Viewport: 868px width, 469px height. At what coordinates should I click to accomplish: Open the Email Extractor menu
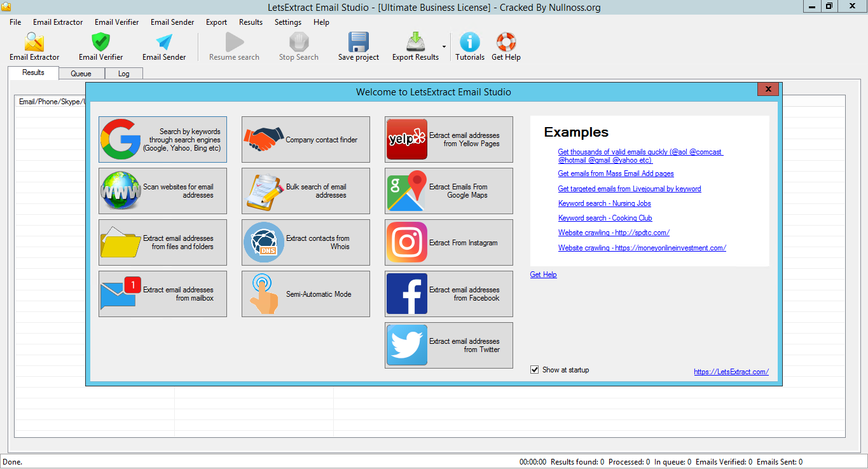pos(58,22)
